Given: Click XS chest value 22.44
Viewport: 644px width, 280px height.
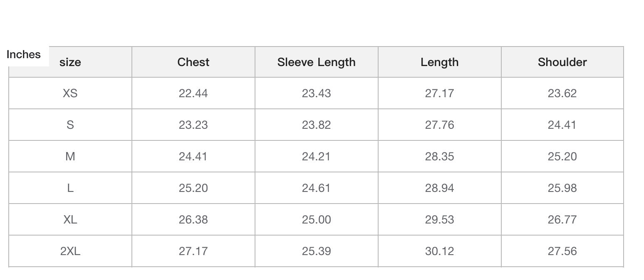Looking at the screenshot, I should [x=193, y=93].
